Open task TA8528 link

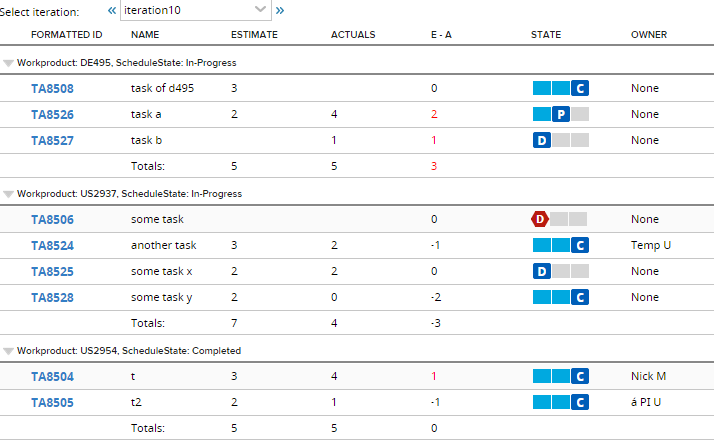52,297
